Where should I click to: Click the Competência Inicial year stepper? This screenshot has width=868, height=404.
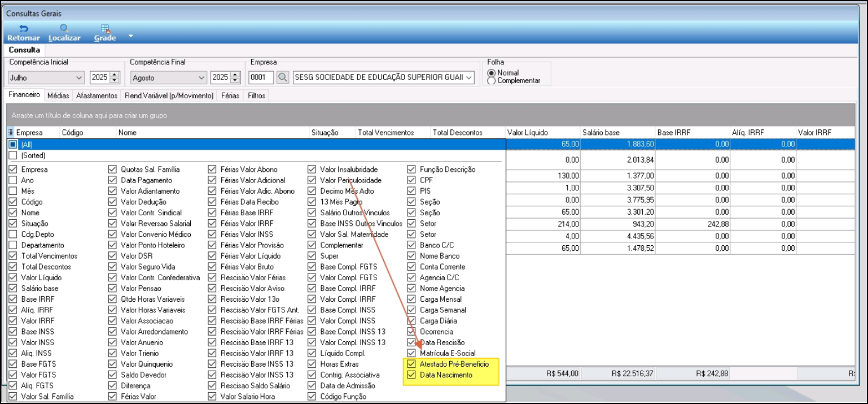(x=115, y=77)
